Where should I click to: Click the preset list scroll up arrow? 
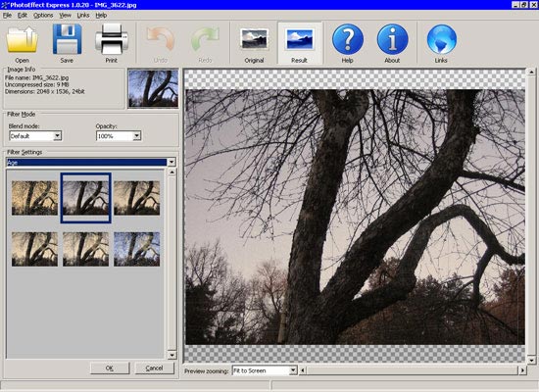pos(171,172)
